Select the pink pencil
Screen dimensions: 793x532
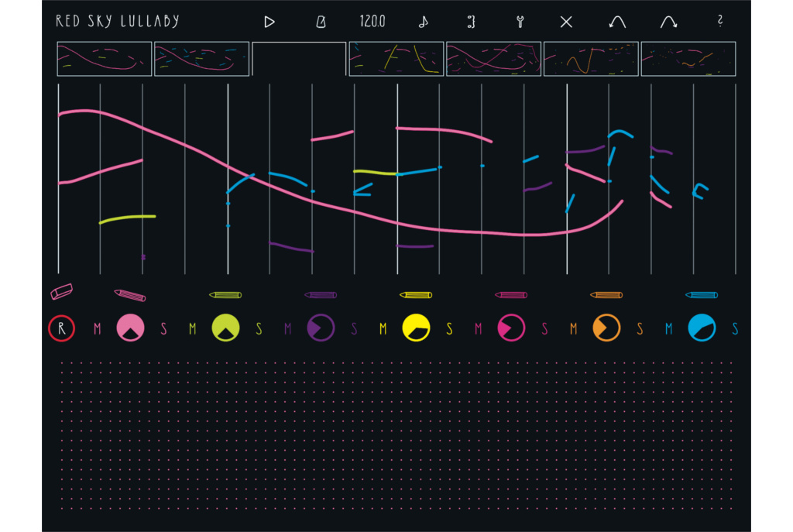[129, 295]
